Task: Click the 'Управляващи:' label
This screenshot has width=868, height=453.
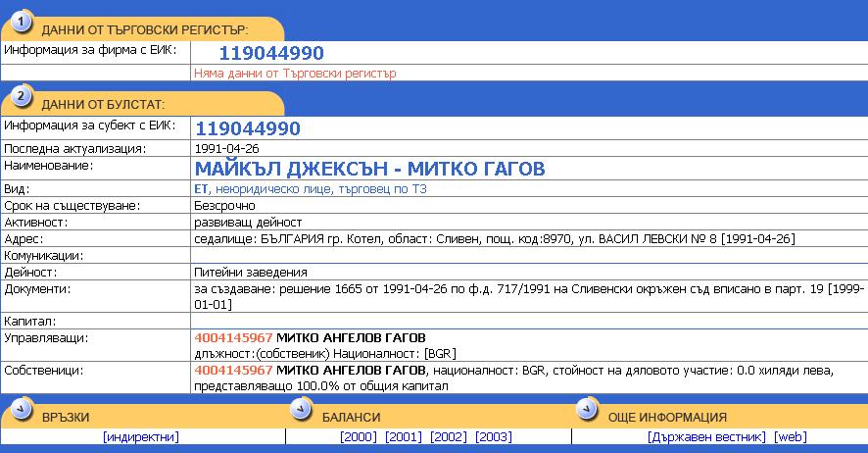Action: pos(46,338)
